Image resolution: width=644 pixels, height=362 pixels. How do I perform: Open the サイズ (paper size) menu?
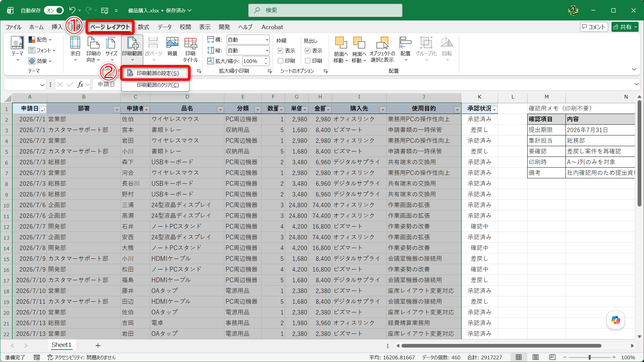tap(111, 49)
